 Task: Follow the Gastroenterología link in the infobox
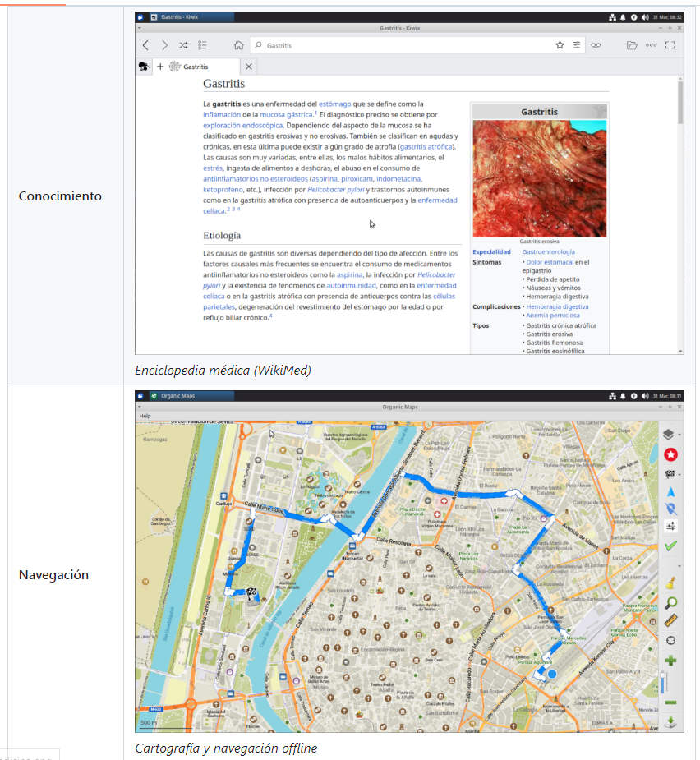pyautogui.click(x=548, y=251)
